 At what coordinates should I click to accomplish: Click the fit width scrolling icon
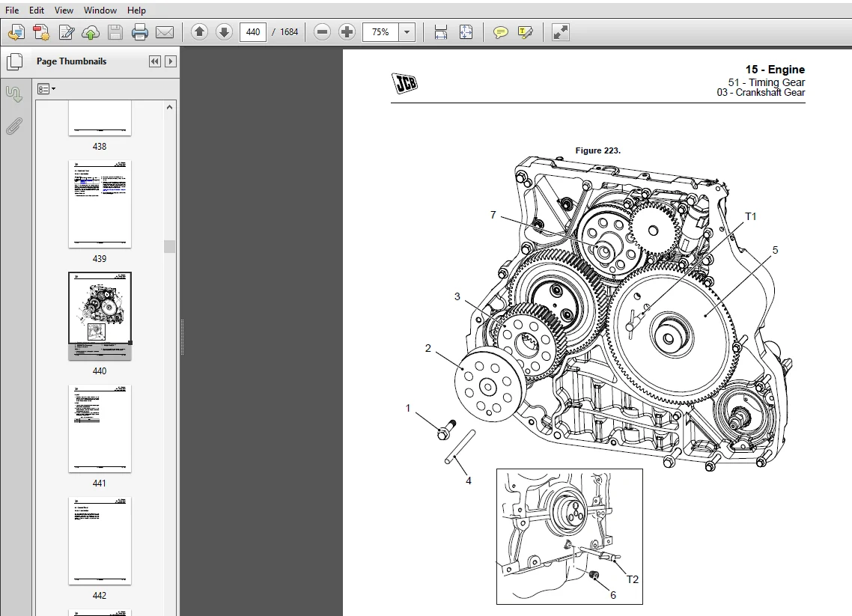coord(441,32)
